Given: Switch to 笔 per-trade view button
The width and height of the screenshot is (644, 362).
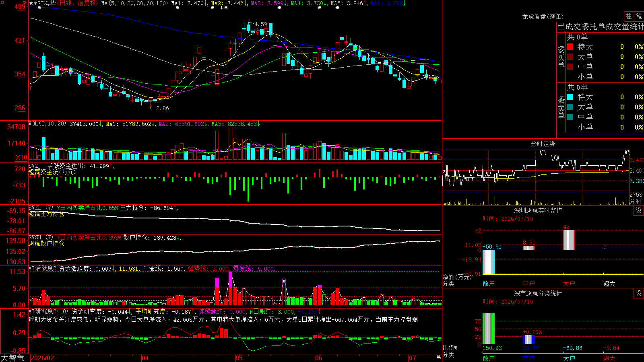Looking at the screenshot, I should pos(639,16).
